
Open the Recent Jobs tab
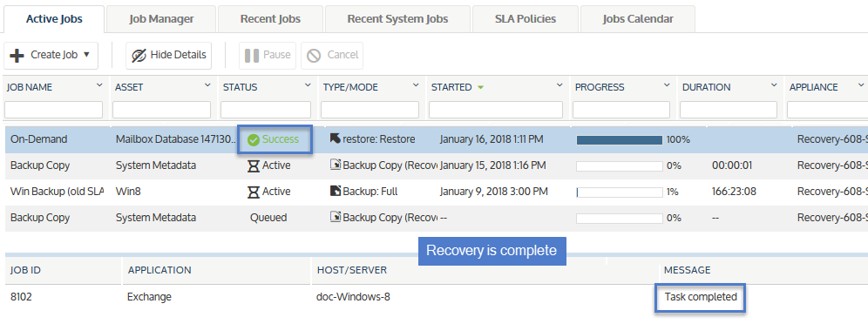click(x=270, y=19)
